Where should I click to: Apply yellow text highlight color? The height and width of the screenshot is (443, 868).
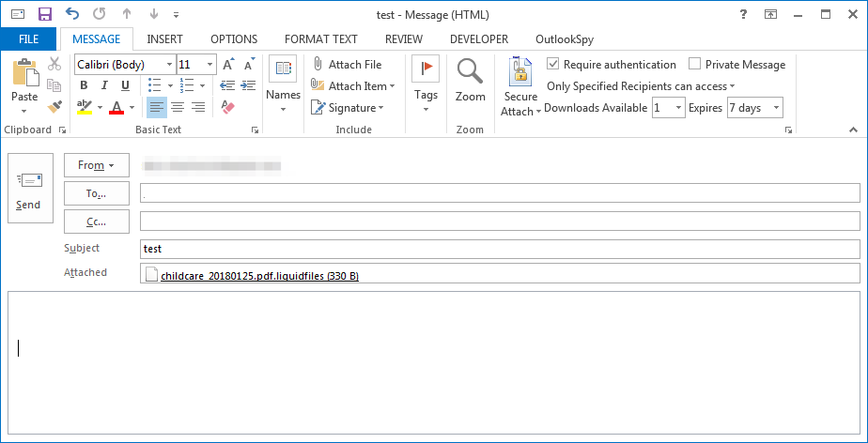click(x=85, y=106)
